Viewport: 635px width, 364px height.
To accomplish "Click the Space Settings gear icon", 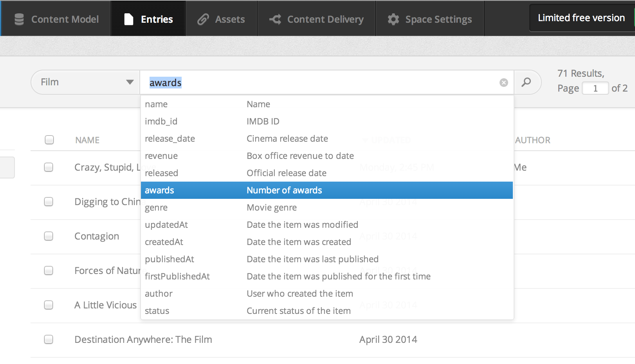I will click(x=393, y=19).
